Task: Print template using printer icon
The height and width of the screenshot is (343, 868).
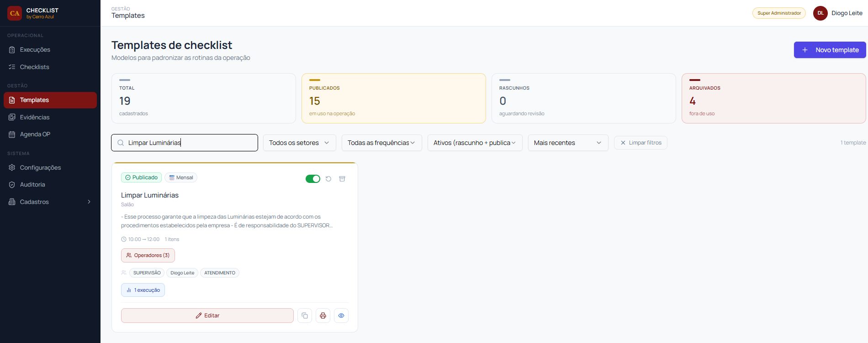Action: (323, 316)
